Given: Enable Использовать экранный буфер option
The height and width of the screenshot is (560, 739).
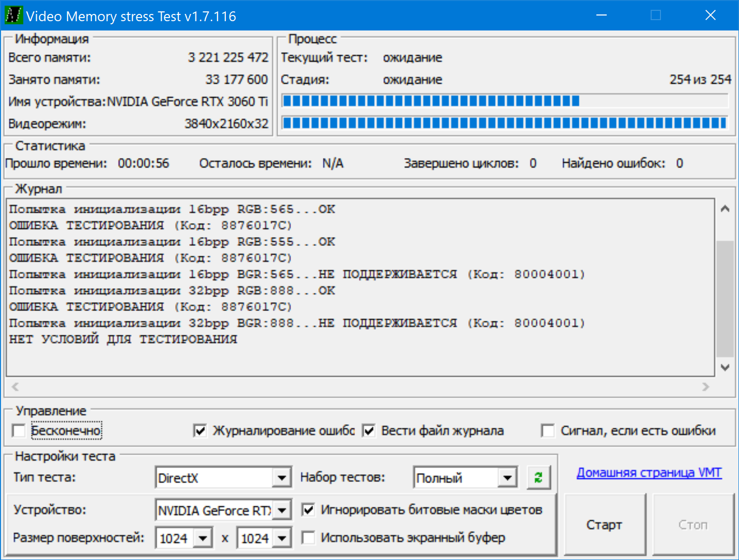Looking at the screenshot, I should click(308, 538).
